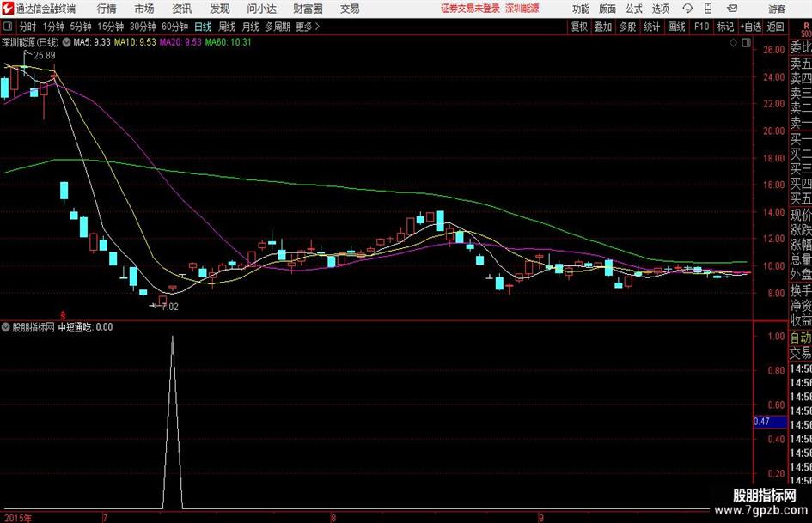Click the 通达信 red logo icon
812x523 pixels.
pos(9,9)
